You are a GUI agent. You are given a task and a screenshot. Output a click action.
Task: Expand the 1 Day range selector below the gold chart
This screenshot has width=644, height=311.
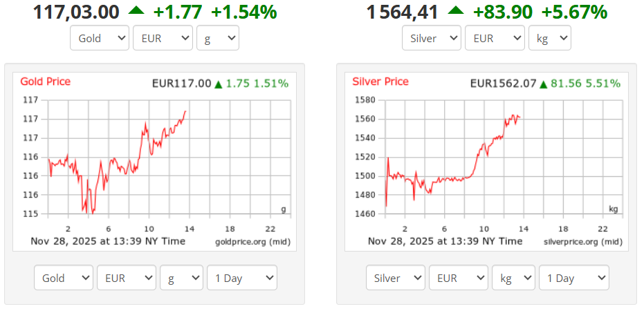tap(242, 278)
